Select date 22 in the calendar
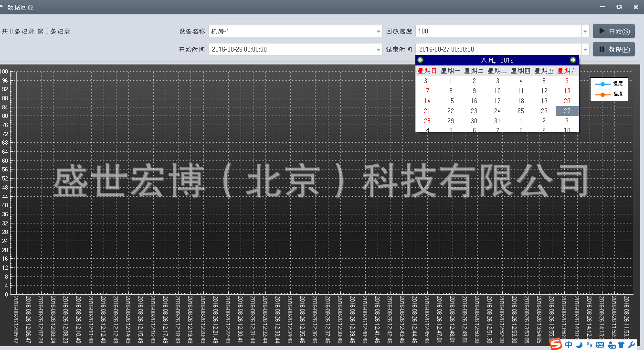Viewport: 644px width, 350px height. coord(451,111)
